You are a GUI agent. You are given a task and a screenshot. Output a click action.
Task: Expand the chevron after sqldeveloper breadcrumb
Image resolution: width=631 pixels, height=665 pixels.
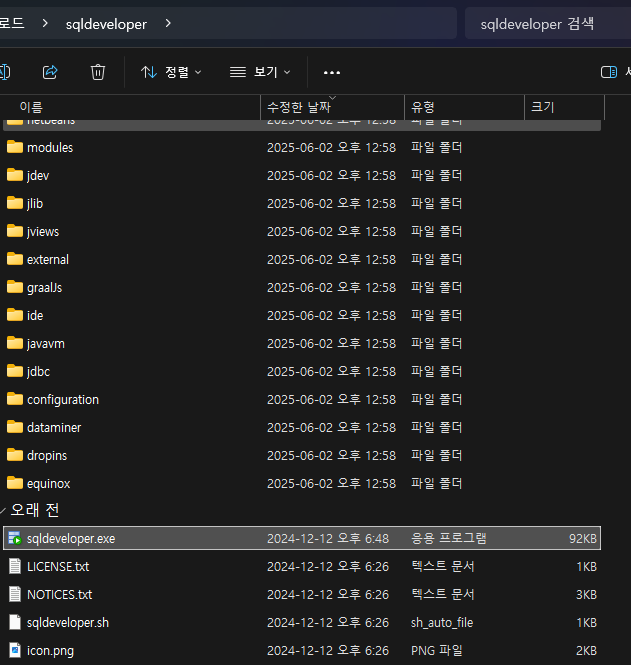[x=168, y=23]
